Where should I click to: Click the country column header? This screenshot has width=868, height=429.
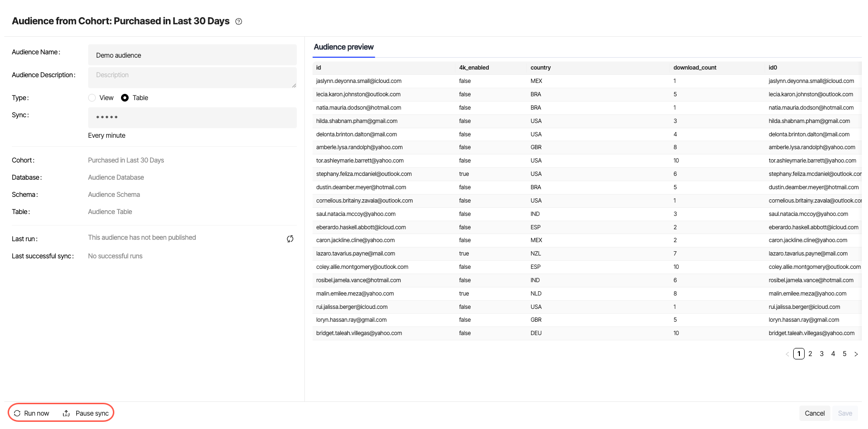[540, 68]
